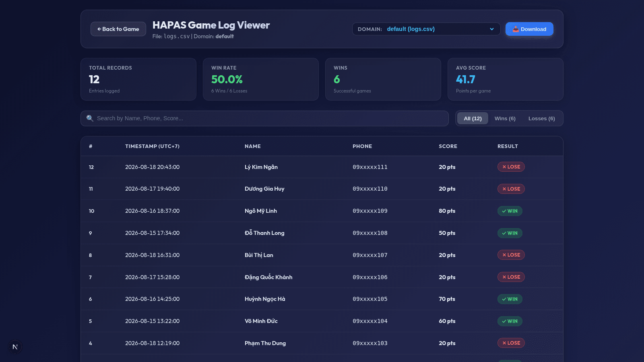Click the LOSE badge for Lý Kim Ngân
The image size is (644, 362).
click(511, 167)
